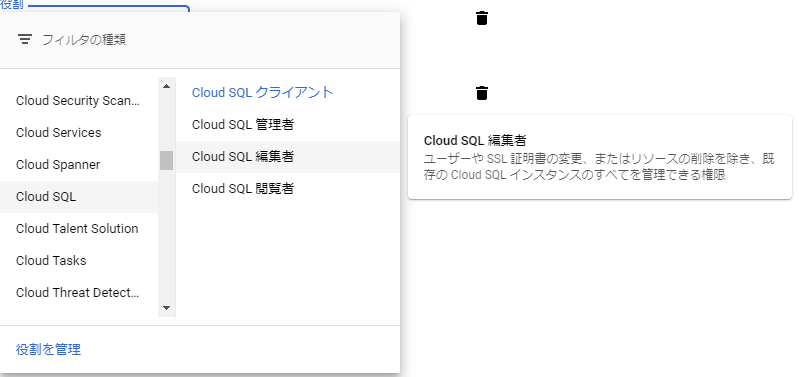Select the Cloud SQL category
Screen dimensions: 799x377
coord(79,197)
